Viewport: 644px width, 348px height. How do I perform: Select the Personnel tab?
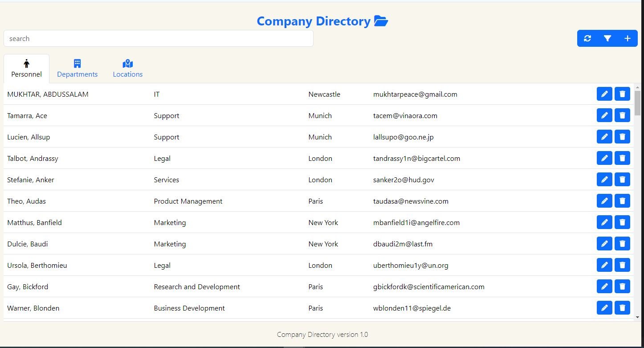click(27, 69)
